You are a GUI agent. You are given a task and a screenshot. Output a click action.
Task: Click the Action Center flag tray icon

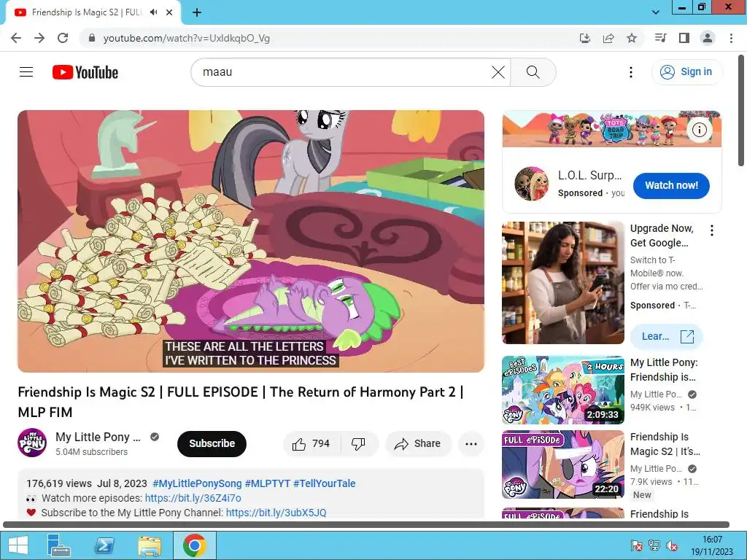tap(636, 545)
